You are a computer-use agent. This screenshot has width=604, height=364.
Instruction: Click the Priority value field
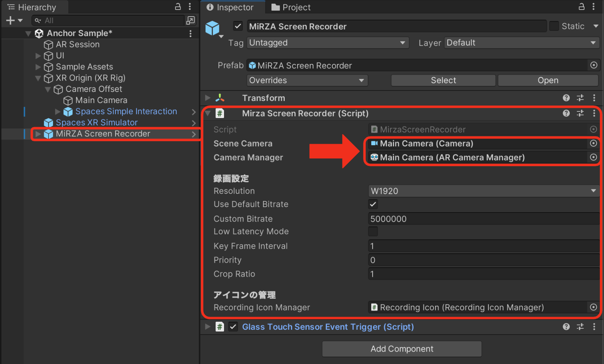coord(484,260)
